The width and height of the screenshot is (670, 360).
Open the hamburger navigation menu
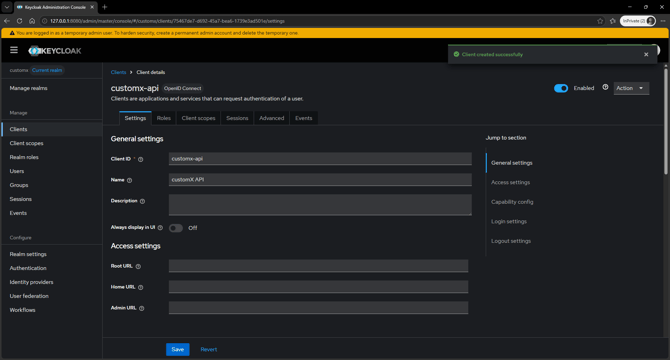[14, 50]
